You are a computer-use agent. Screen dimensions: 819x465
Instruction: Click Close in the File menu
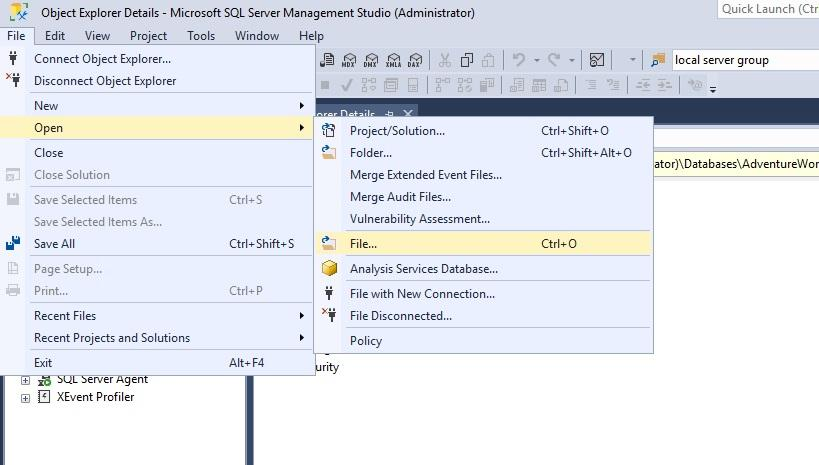coord(157,153)
